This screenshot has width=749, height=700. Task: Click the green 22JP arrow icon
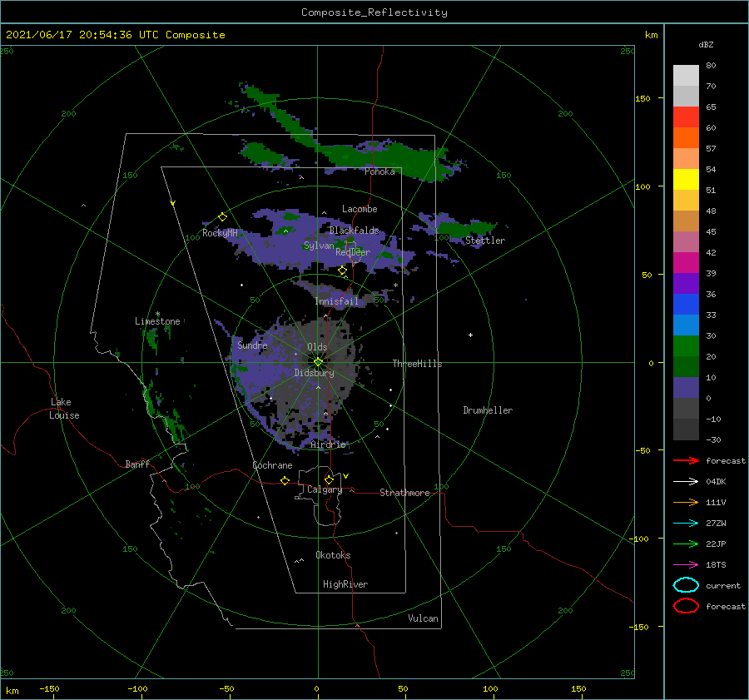(686, 544)
